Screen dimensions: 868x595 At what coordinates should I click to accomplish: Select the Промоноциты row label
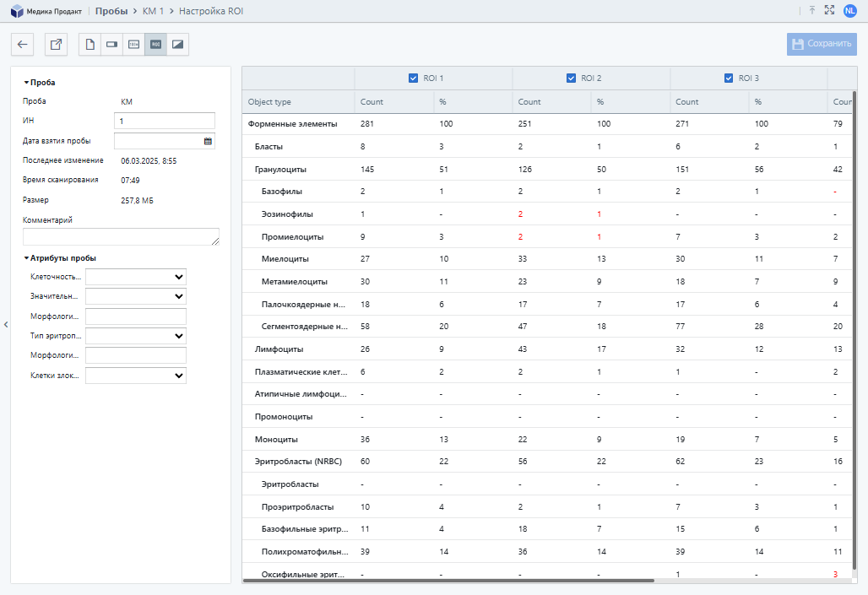click(x=284, y=417)
